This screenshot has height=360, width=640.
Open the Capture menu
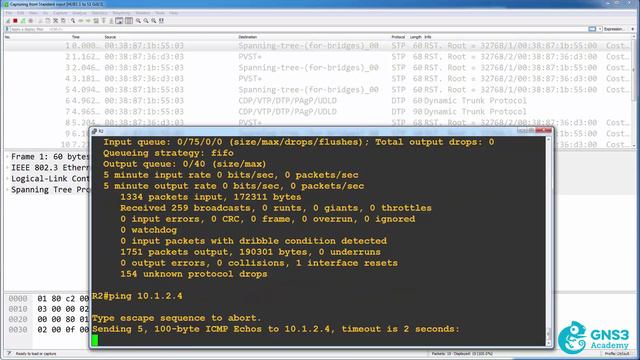tap(60, 13)
